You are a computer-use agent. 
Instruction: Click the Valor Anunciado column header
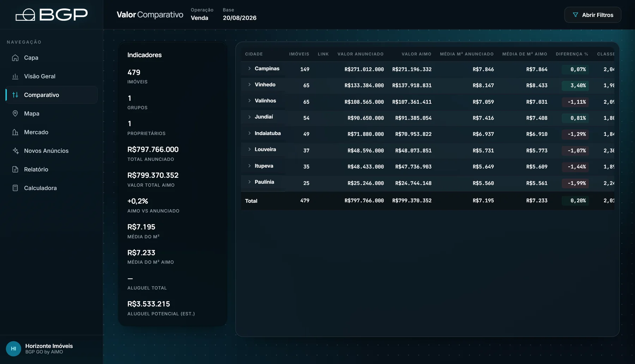click(360, 54)
